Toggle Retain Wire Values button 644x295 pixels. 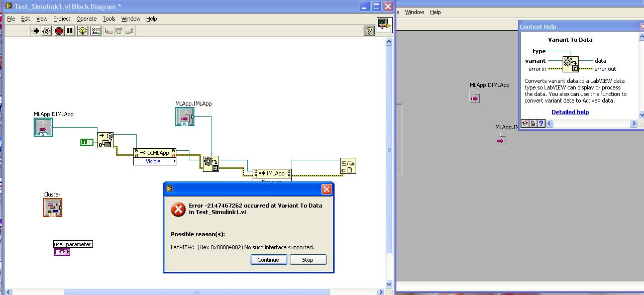pos(95,31)
